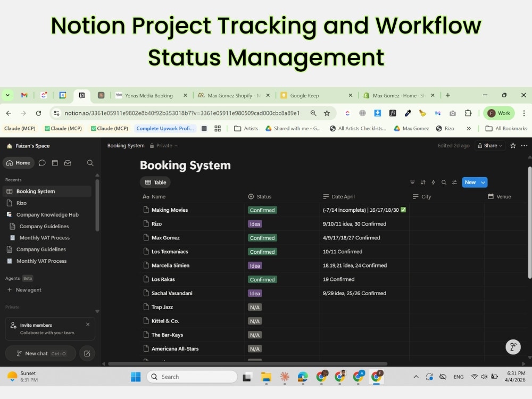Click N/A status tag for Trap Jazz
This screenshot has height=399, width=532.
[255, 307]
